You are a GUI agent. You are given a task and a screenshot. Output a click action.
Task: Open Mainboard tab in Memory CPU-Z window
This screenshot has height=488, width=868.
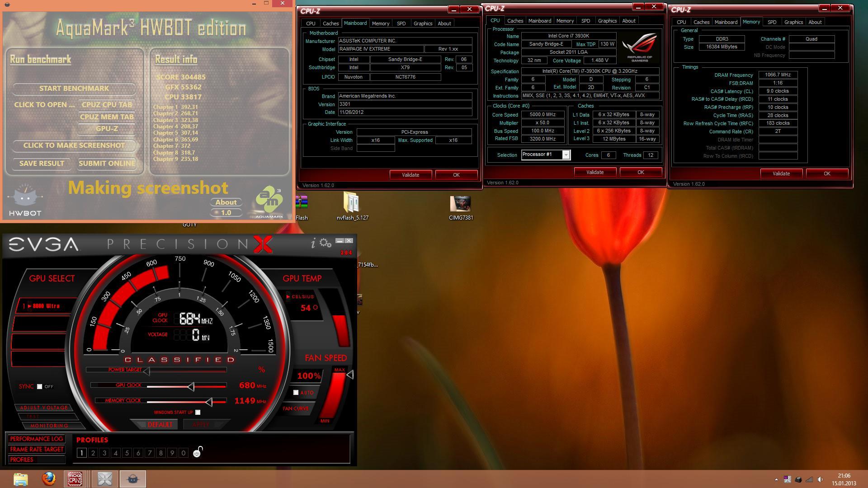coord(726,22)
